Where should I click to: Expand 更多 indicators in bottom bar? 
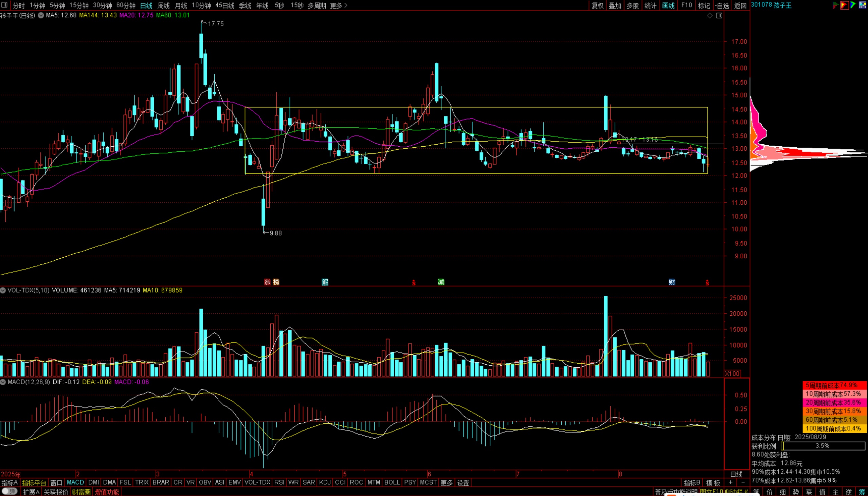447,483
